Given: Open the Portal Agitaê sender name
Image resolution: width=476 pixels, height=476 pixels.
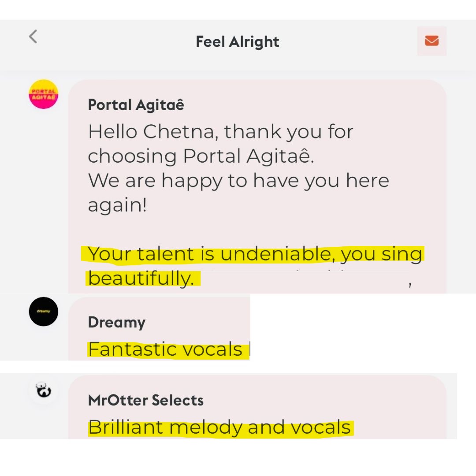Looking at the screenshot, I should click(136, 105).
